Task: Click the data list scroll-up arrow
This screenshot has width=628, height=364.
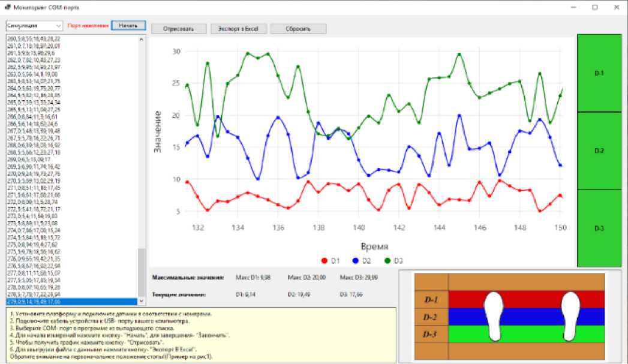Action: [x=142, y=39]
